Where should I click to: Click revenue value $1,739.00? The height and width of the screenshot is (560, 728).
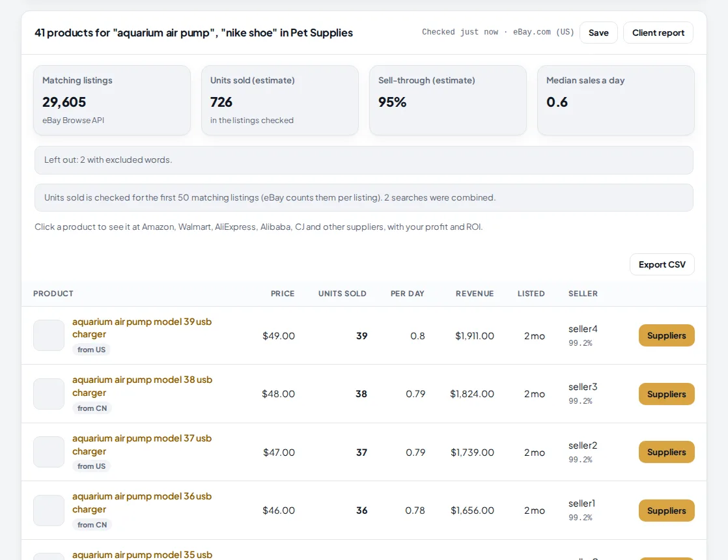472,453
